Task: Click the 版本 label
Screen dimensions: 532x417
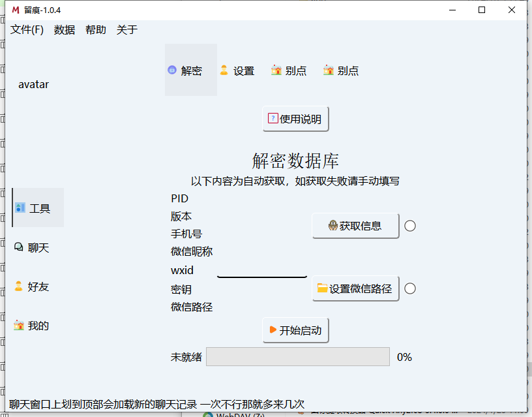Action: 181,216
